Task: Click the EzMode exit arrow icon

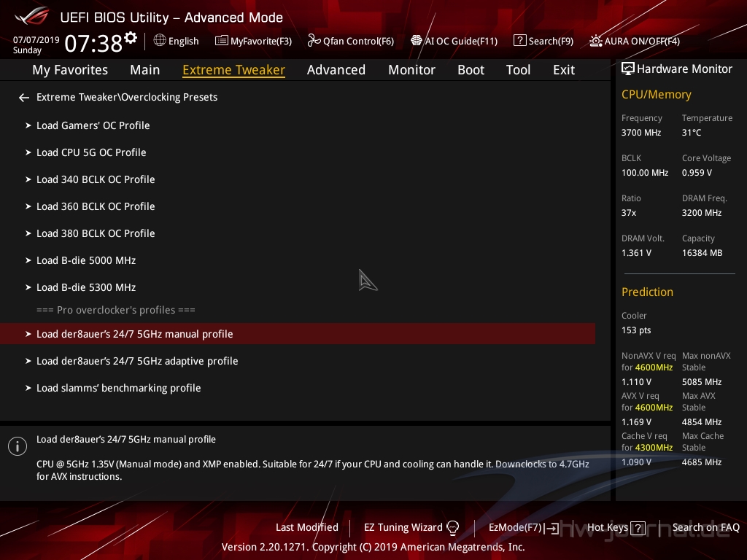Action: tap(551, 528)
